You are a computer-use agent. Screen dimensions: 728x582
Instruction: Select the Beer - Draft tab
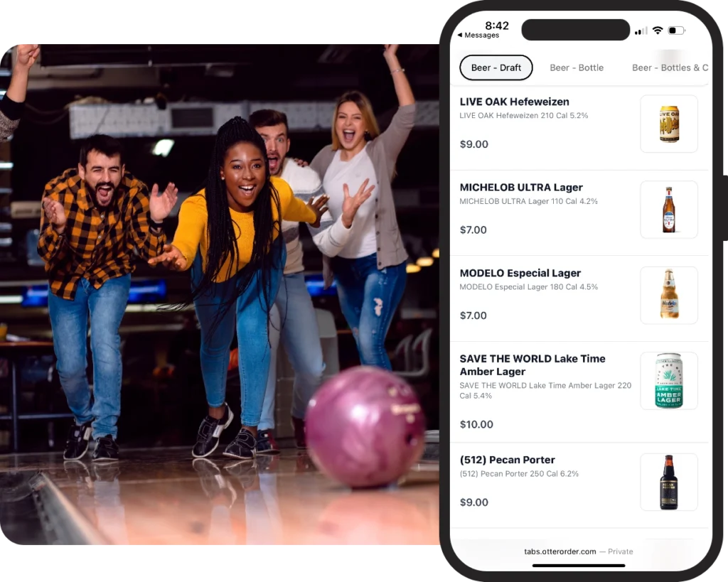point(496,68)
